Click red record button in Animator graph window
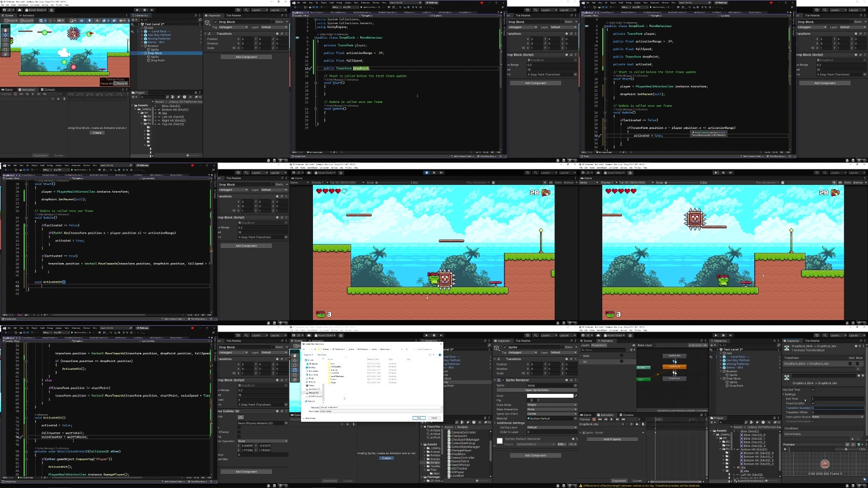This screenshot has height=488, width=868. (x=594, y=419)
